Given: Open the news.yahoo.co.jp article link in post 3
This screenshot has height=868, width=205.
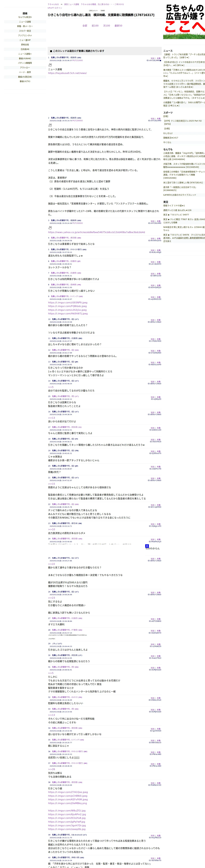Looking at the screenshot, I should (x=96, y=232).
